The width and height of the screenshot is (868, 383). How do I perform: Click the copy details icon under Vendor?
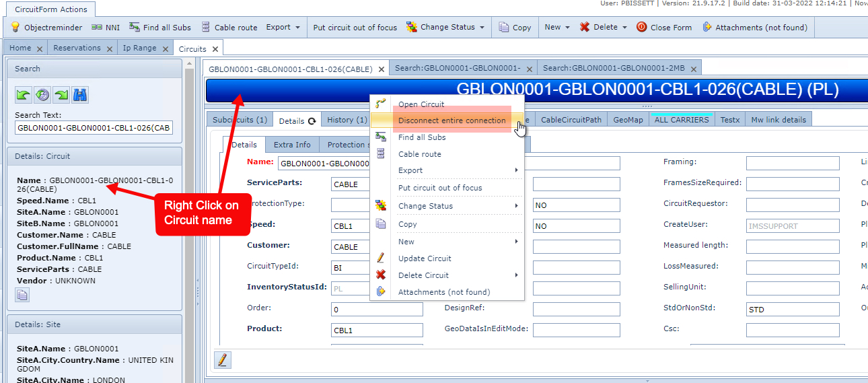22,294
